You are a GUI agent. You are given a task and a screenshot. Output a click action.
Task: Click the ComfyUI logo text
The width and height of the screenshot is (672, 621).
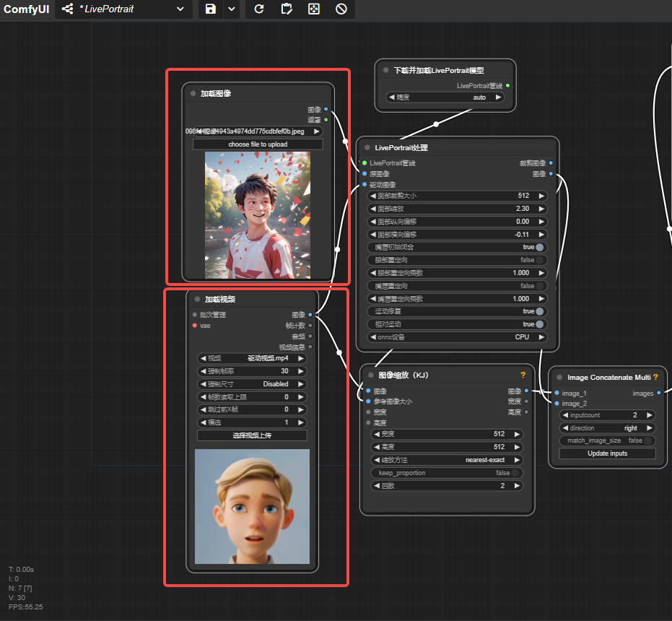(x=26, y=9)
